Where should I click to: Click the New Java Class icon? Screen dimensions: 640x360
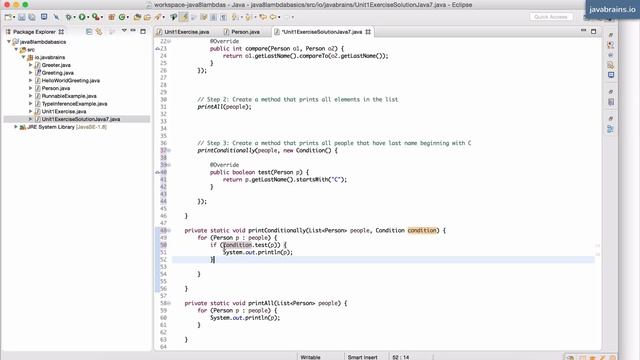coord(122,17)
